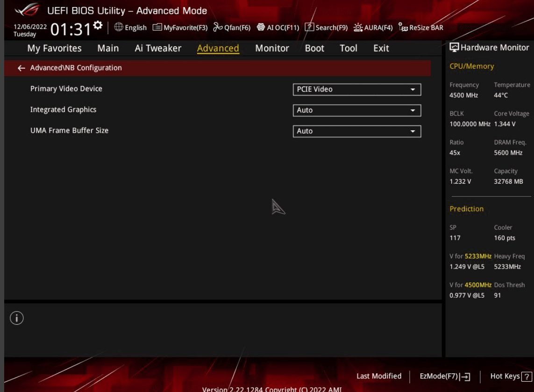Click the Dos Thresh value 91

pyautogui.click(x=498, y=295)
